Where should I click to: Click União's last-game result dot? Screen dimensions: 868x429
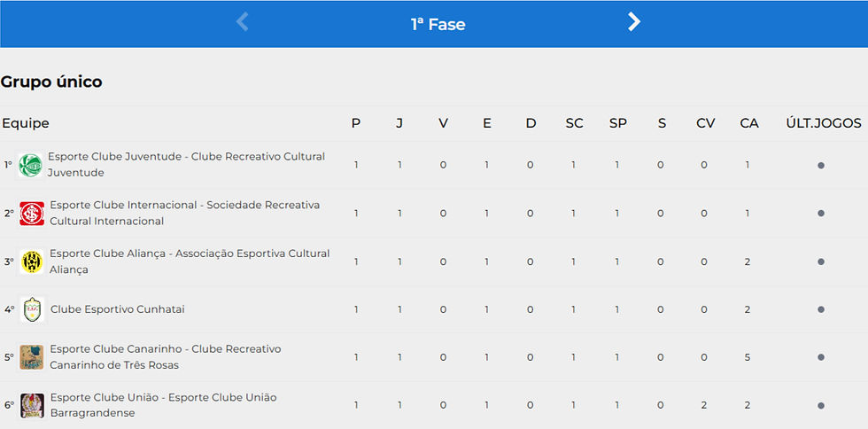(821, 406)
